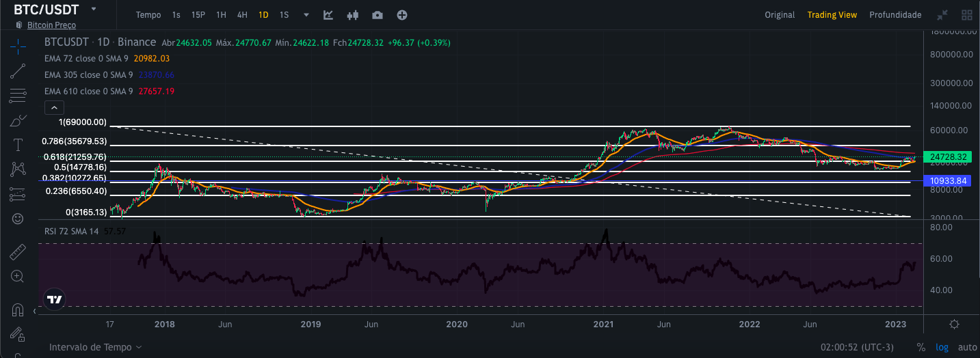Click the TradingView logo badge

(x=55, y=299)
